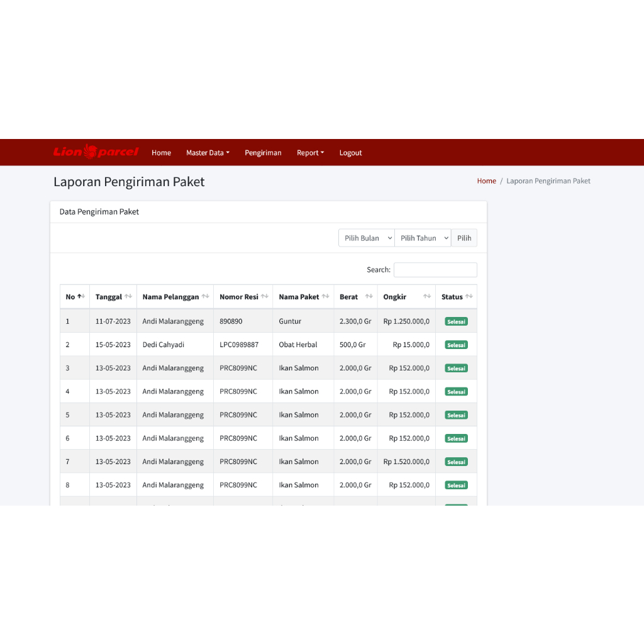644x644 pixels.
Task: Focus the Search input field
Action: point(435,270)
